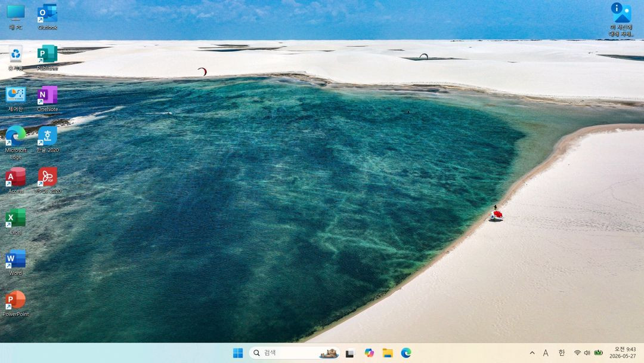Open the battery status tray icon
This screenshot has height=363, width=644.
(599, 353)
